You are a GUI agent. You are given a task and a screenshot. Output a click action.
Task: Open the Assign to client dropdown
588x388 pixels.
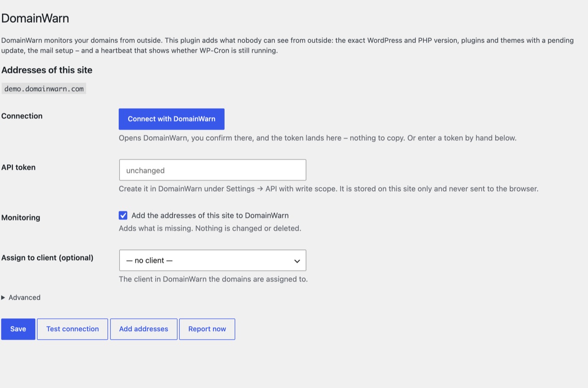tap(212, 260)
